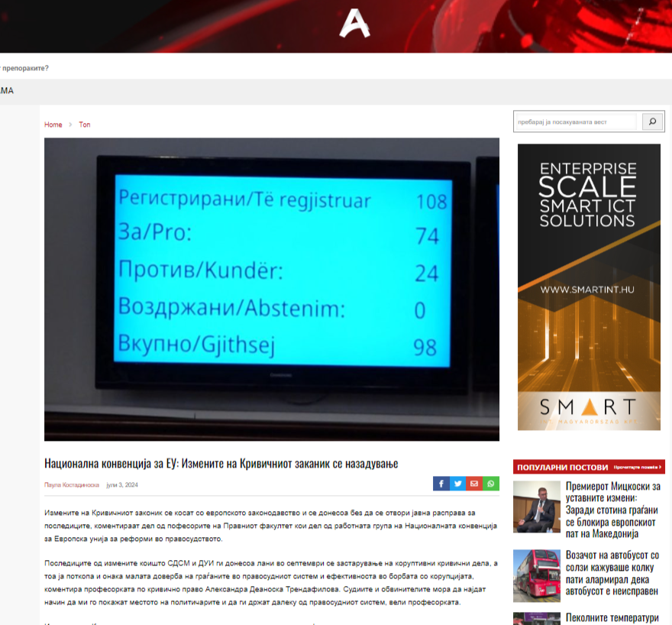Click the article title about Кривичниот законик
Viewport: 672px width, 625px height.
(x=221, y=464)
